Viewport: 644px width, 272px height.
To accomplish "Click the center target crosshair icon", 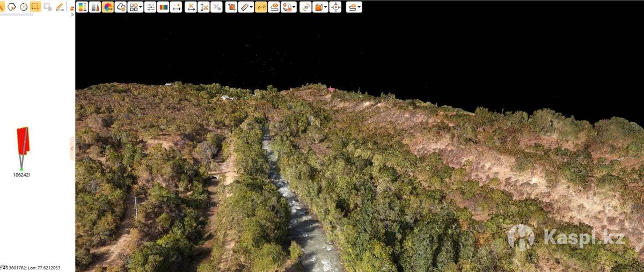I will pyautogui.click(x=335, y=7).
